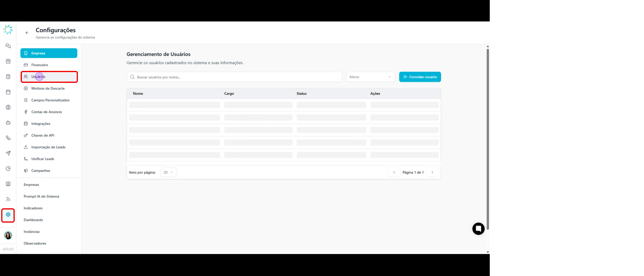Image resolution: width=644 pixels, height=276 pixels.
Task: Go to previous page with left chevron
Action: pos(394,172)
